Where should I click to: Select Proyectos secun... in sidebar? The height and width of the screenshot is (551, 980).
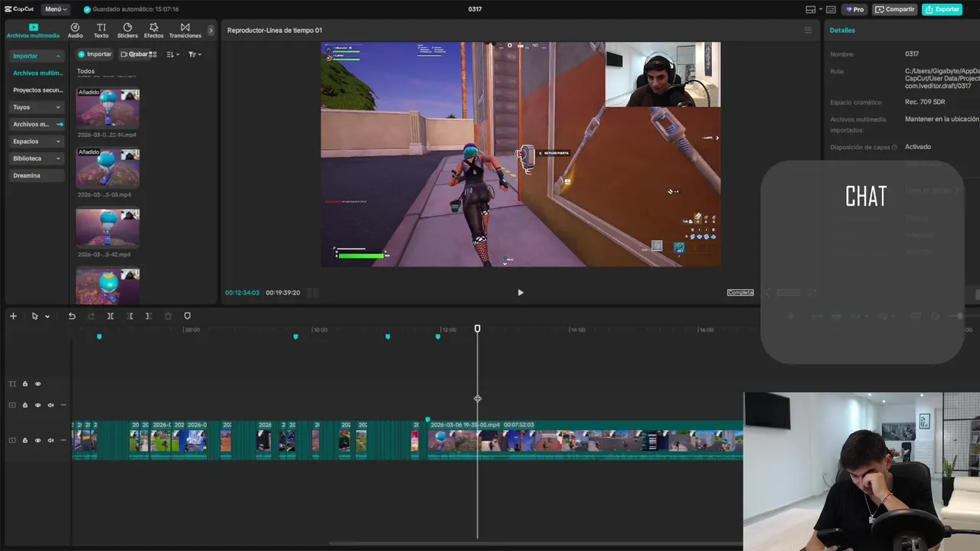[38, 90]
